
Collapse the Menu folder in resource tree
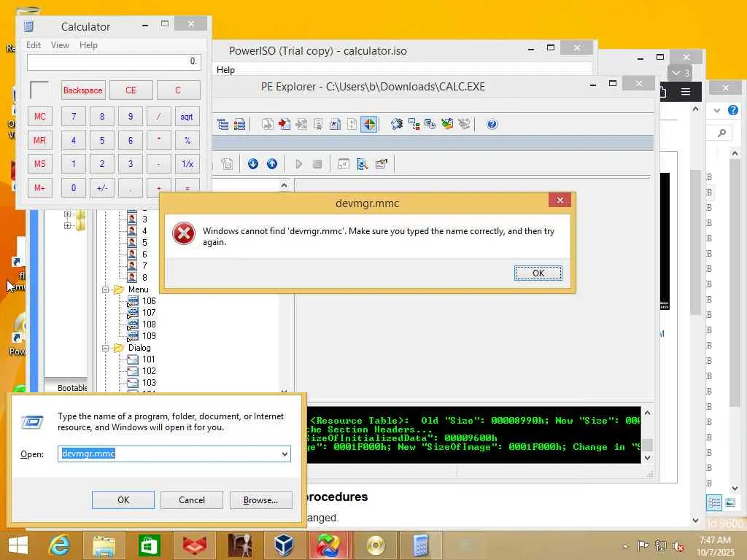pos(105,289)
